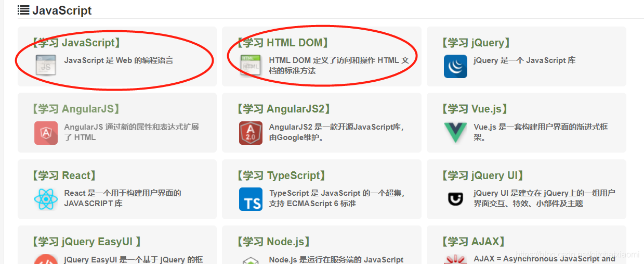
Task: Click jQuery UI description about 用户界面交互
Action: pos(544,198)
